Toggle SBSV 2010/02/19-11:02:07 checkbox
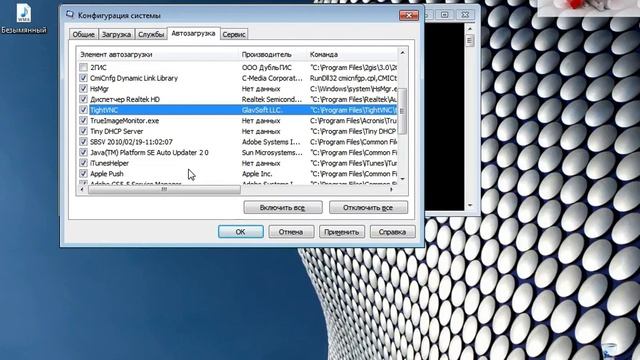Screen dimensions: 640x360 coord(83,142)
